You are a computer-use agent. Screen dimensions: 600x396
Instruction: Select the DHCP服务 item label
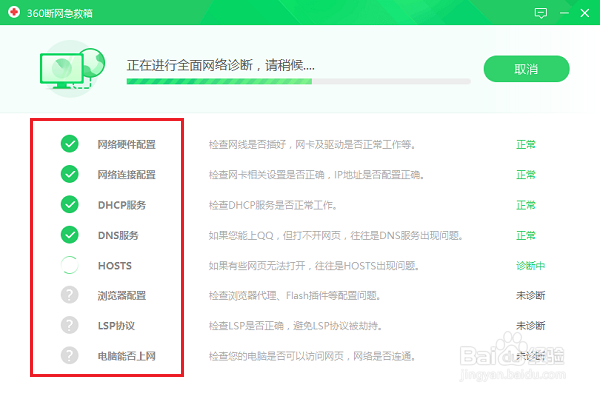pos(122,205)
